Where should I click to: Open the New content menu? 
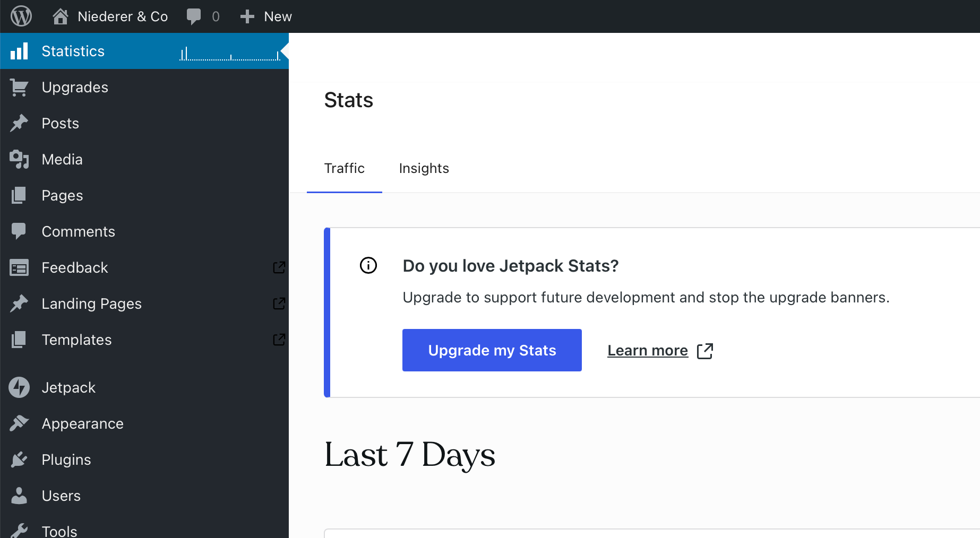point(278,16)
